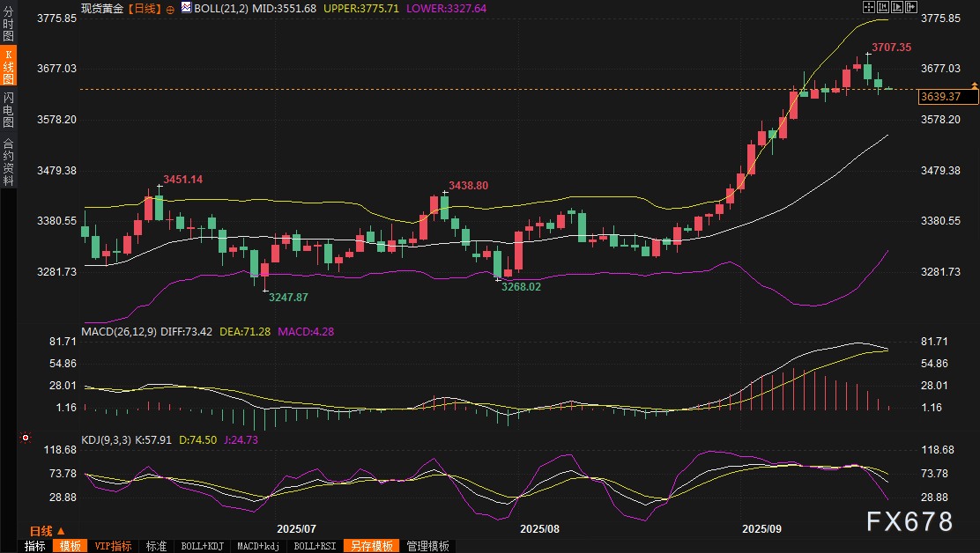
Task: Click the KDJ(9,3,3) indicator label
Action: click(107, 440)
